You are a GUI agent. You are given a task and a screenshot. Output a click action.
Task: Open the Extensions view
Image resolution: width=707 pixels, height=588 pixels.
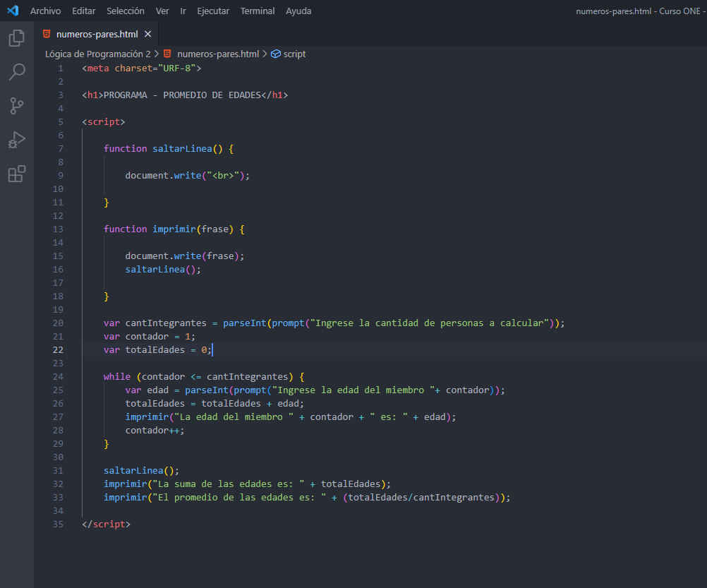17,174
